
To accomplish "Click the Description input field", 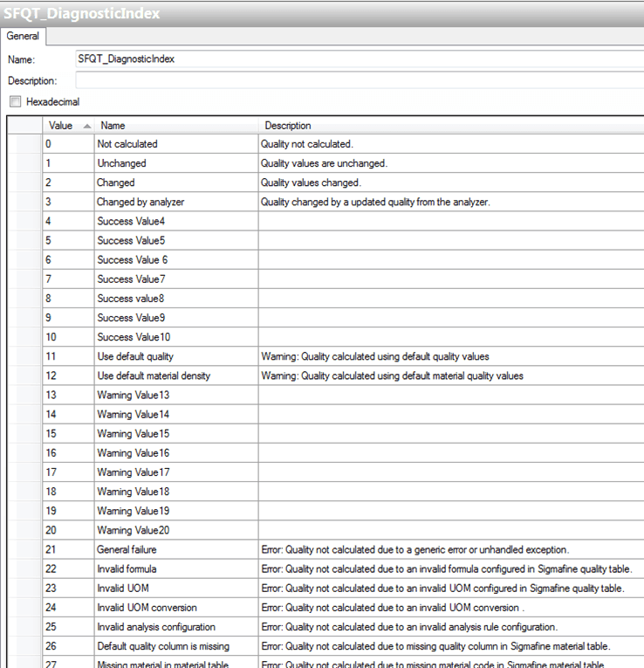I will (x=358, y=80).
